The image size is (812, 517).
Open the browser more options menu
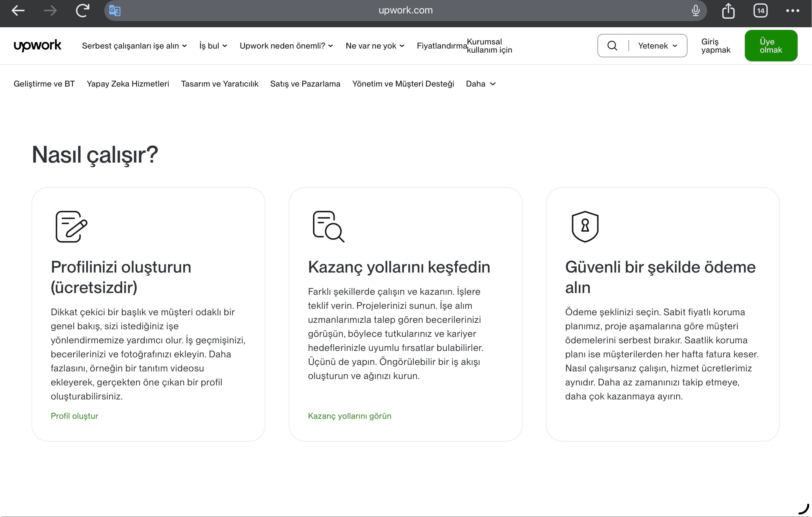tap(792, 11)
